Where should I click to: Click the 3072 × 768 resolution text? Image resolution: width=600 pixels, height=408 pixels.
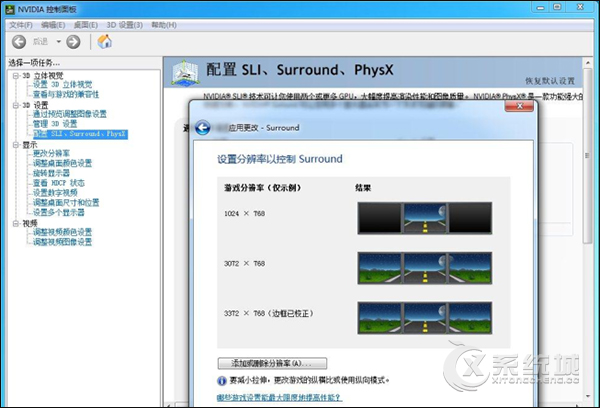tap(245, 263)
